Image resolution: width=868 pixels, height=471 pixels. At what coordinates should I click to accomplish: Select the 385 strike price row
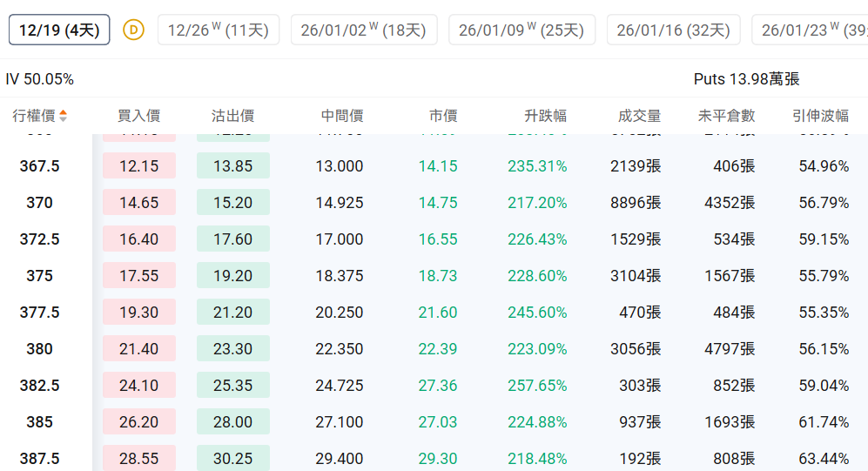pyautogui.click(x=39, y=422)
